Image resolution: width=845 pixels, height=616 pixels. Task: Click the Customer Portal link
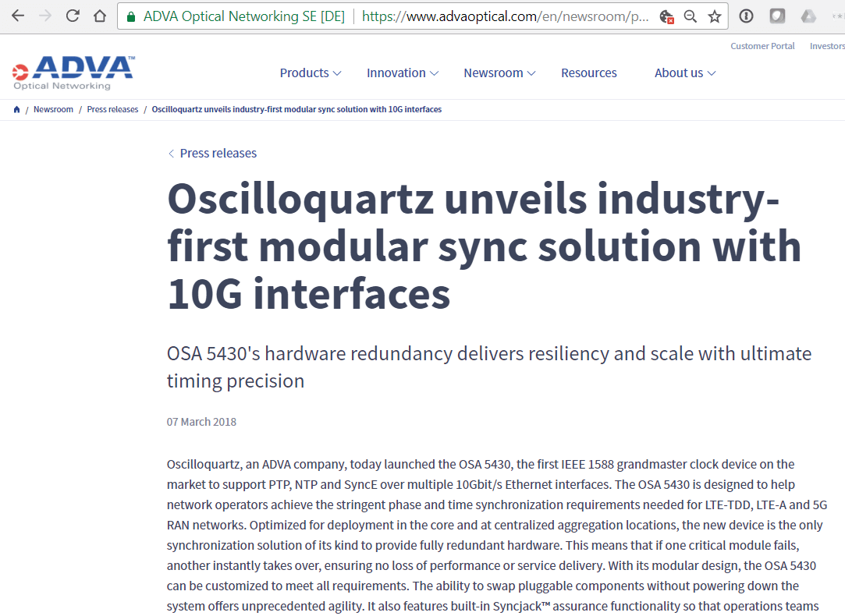click(x=762, y=45)
